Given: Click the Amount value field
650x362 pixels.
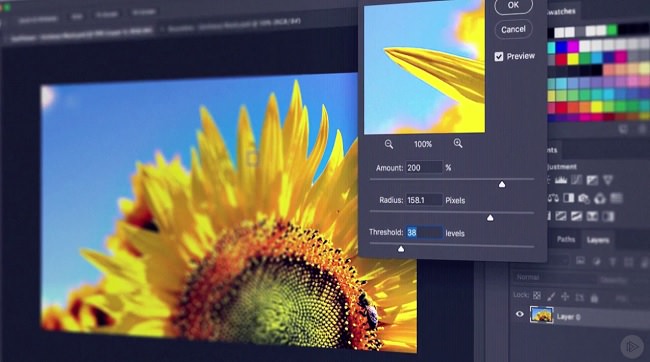Looking at the screenshot, I should pyautogui.click(x=424, y=168).
